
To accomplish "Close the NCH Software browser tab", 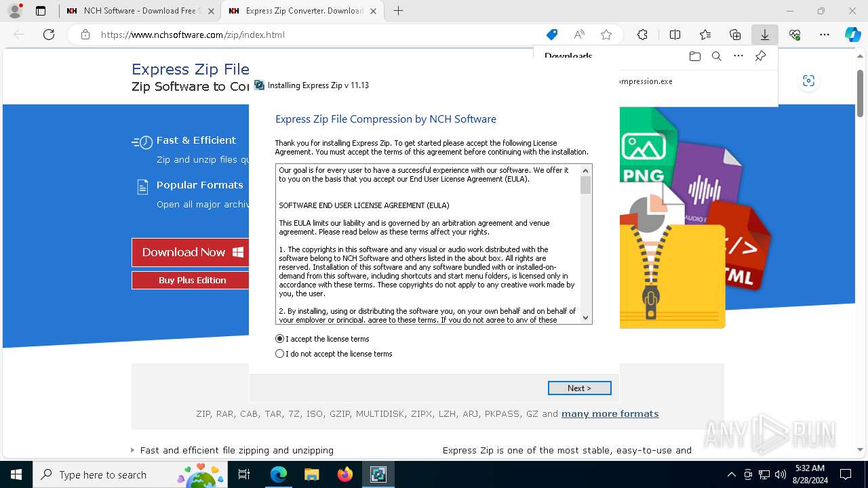I will click(210, 11).
